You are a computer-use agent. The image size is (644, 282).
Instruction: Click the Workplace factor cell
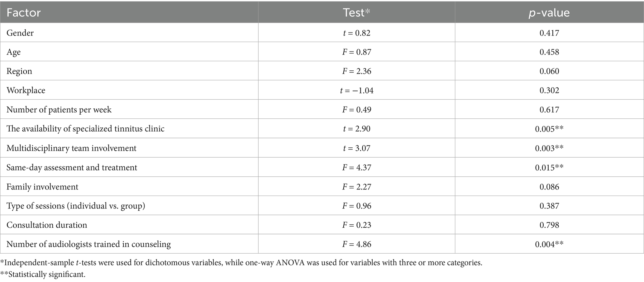26,90
